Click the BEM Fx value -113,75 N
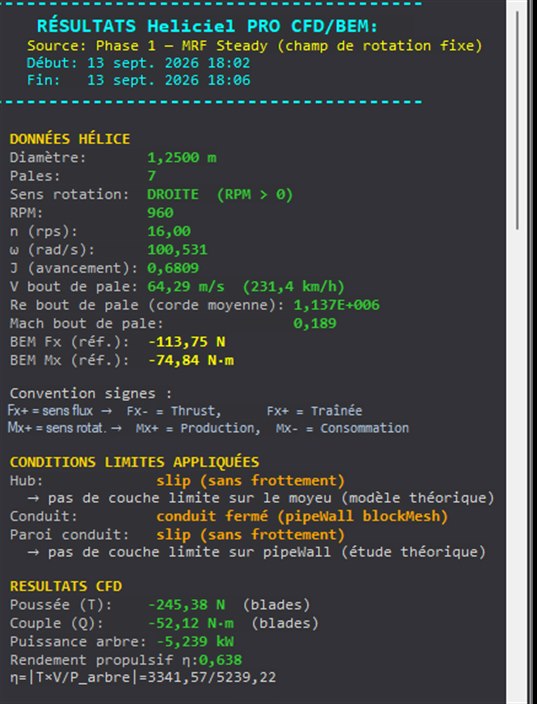The image size is (537, 704). pyautogui.click(x=187, y=342)
